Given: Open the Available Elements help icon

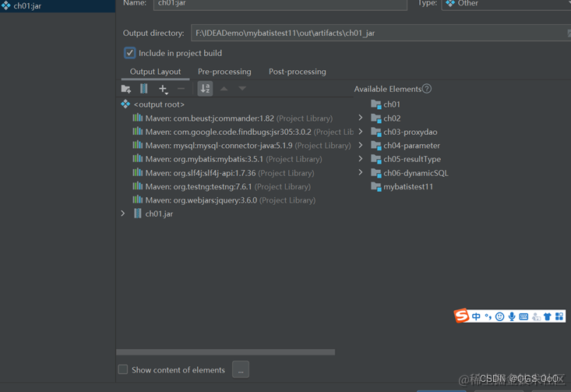Looking at the screenshot, I should pyautogui.click(x=427, y=89).
